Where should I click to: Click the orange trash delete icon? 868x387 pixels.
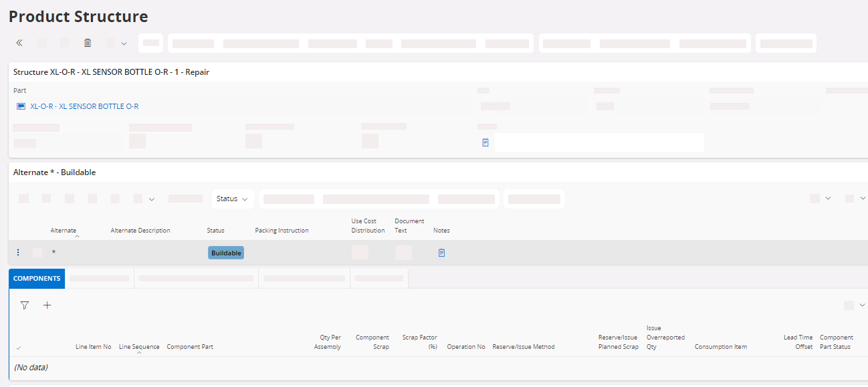[x=88, y=43]
